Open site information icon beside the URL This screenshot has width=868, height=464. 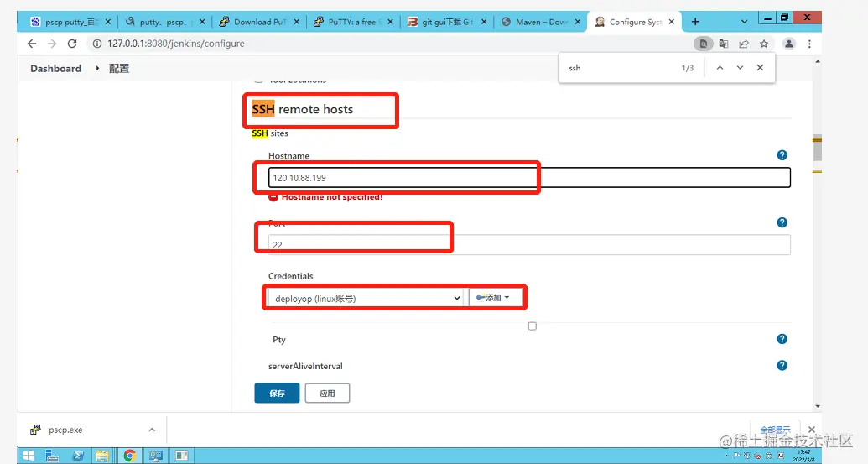(x=97, y=44)
